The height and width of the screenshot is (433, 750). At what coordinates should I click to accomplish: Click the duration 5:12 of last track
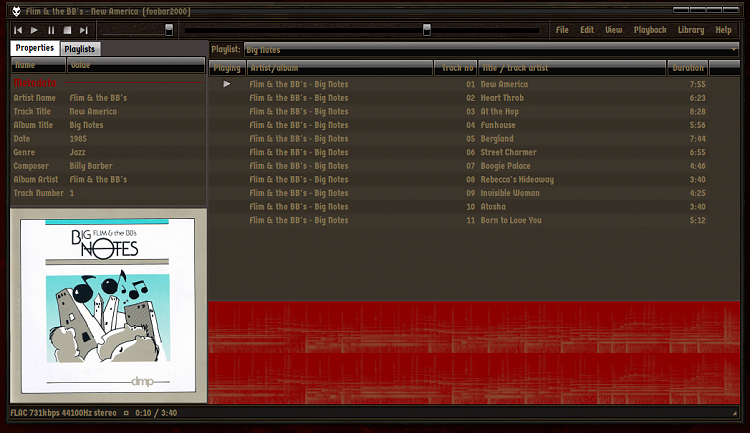click(x=697, y=221)
